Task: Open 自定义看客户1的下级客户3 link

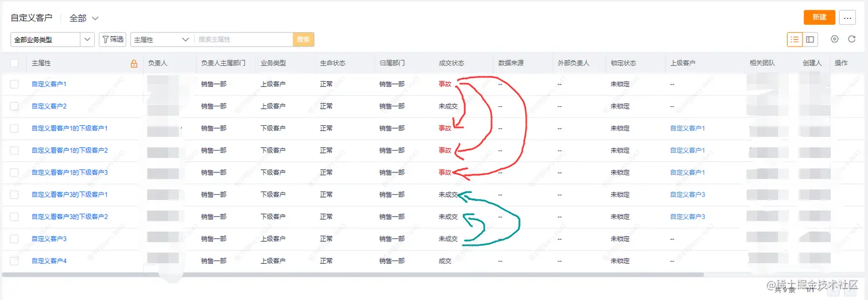Action: click(69, 172)
